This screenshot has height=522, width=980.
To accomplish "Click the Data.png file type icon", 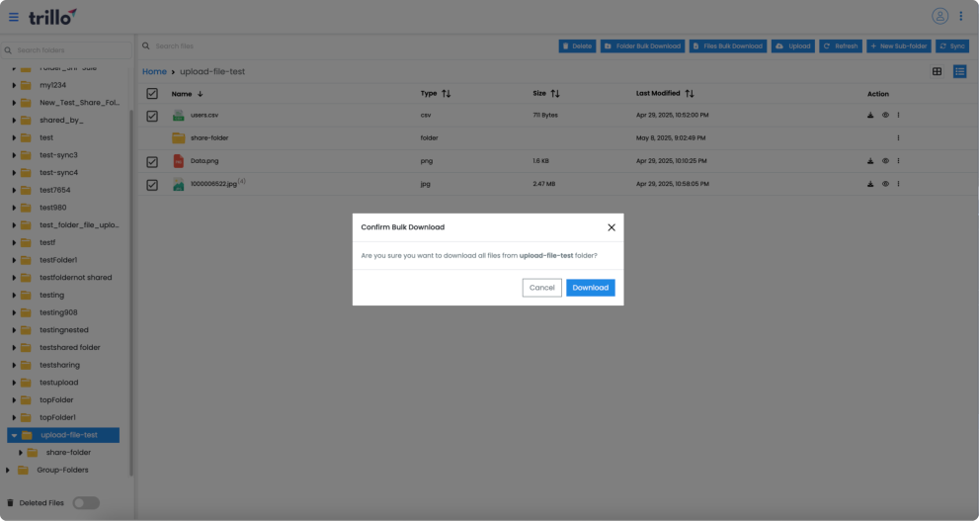I will click(178, 161).
